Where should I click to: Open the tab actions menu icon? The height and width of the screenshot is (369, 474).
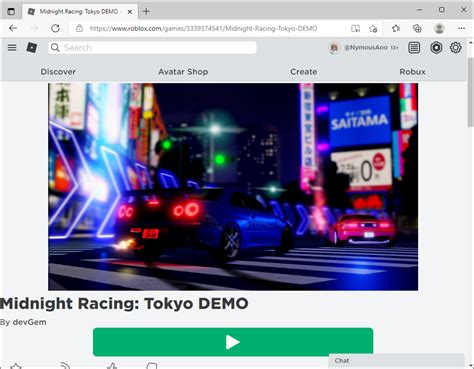point(11,11)
